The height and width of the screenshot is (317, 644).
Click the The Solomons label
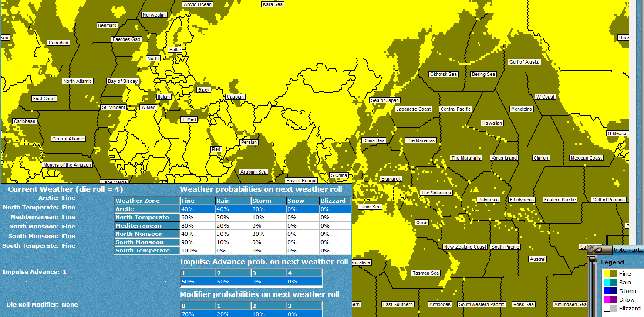pyautogui.click(x=436, y=193)
